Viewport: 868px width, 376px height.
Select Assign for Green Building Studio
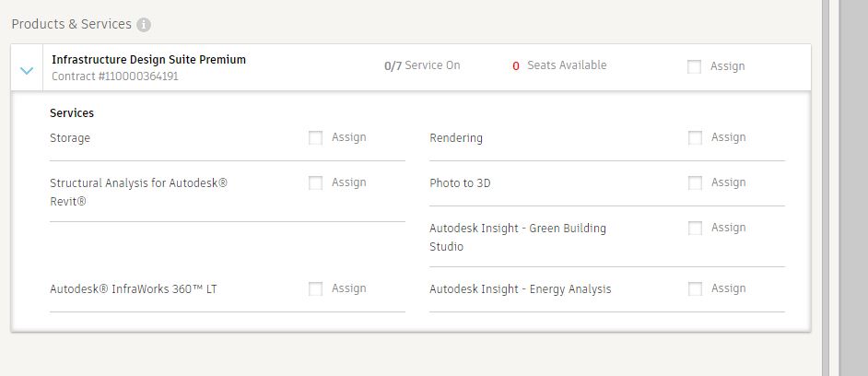[x=695, y=229]
